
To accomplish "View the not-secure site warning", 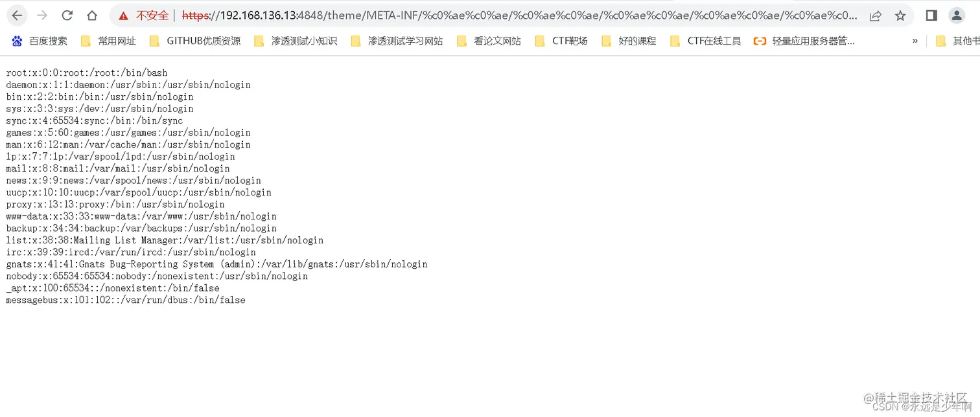I will pos(143,16).
